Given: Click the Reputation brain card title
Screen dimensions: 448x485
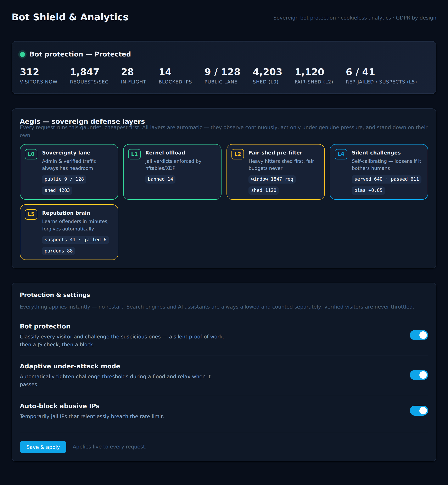Looking at the screenshot, I should (66, 213).
